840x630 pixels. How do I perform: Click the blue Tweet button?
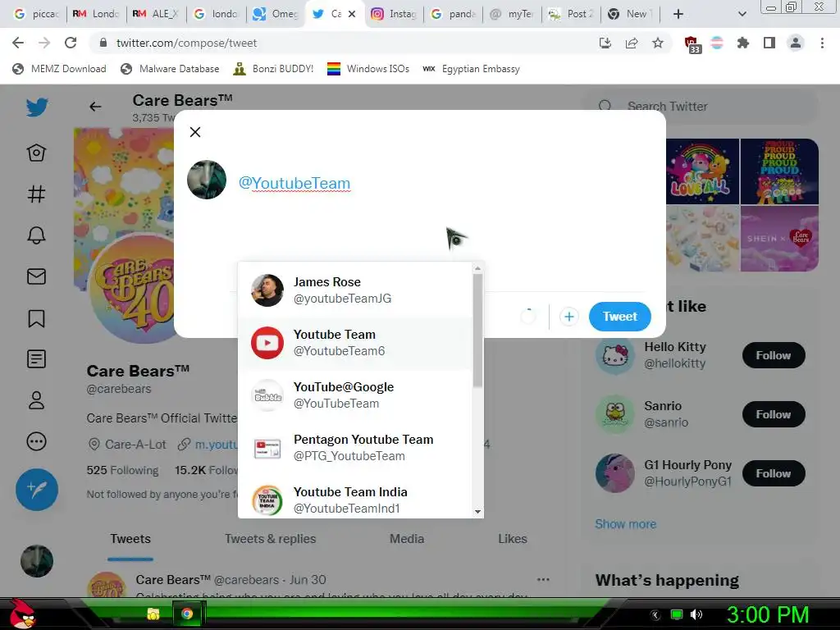(620, 317)
